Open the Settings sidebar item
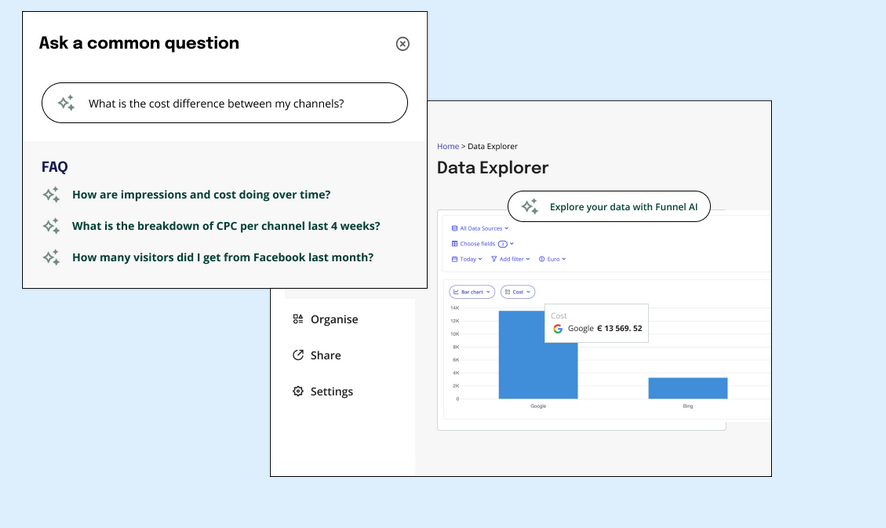886x528 pixels. (323, 391)
